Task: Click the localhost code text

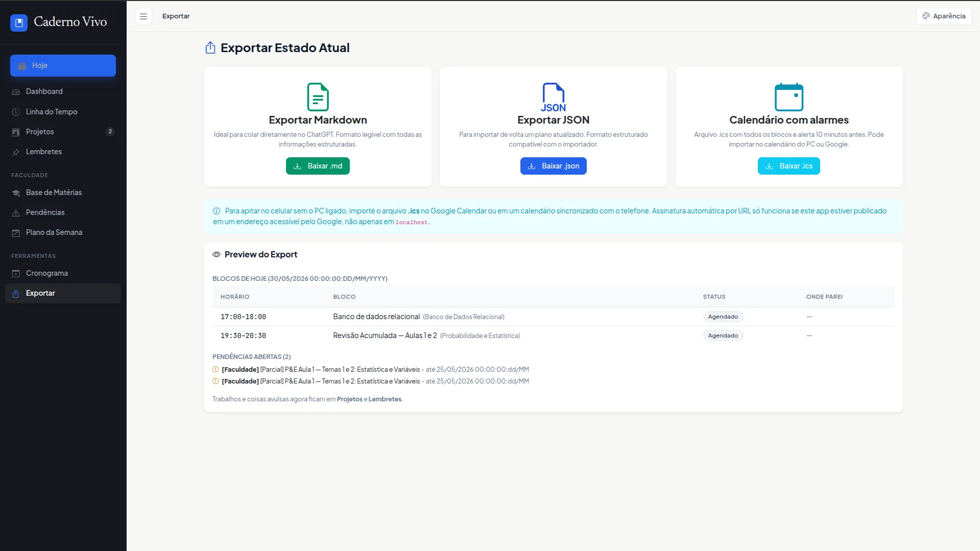Action: (411, 222)
